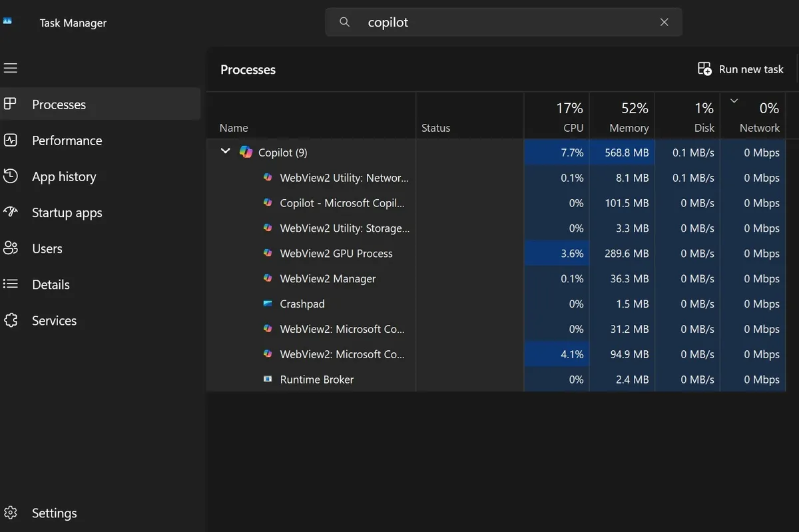The height and width of the screenshot is (532, 799).
Task: Click the WebView2 GPU Process icon
Action: (x=268, y=253)
